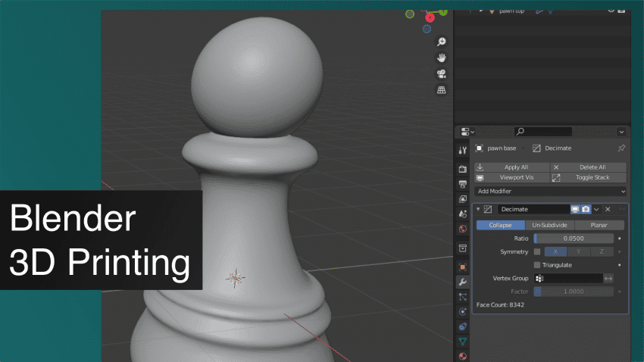Open the Collection properties tab
This screenshot has width=644, height=362.
coord(463,248)
